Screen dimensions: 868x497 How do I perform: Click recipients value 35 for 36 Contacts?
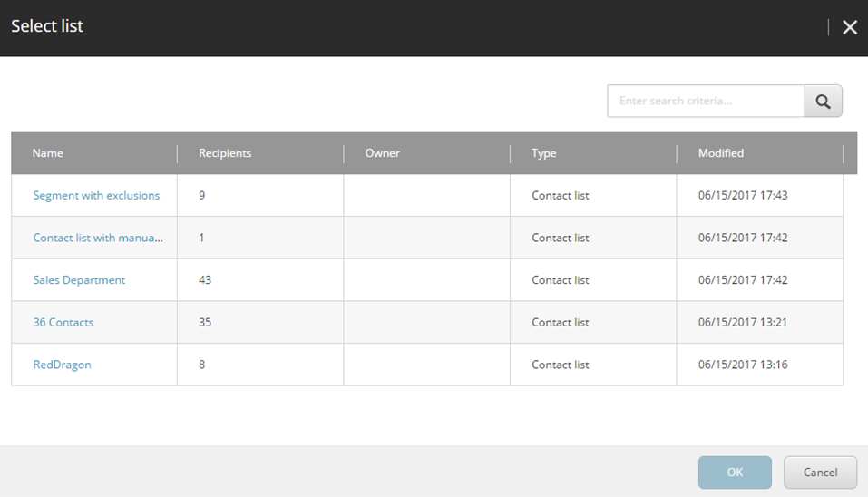click(x=205, y=322)
